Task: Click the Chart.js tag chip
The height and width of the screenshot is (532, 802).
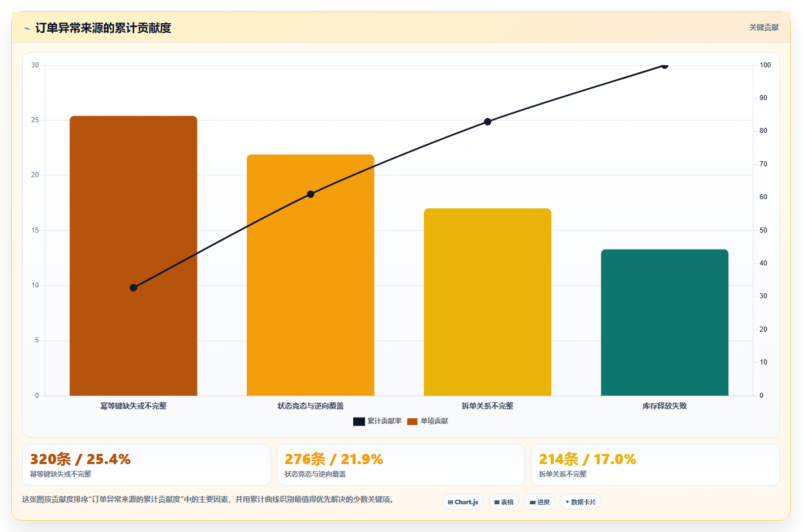Action: click(463, 502)
